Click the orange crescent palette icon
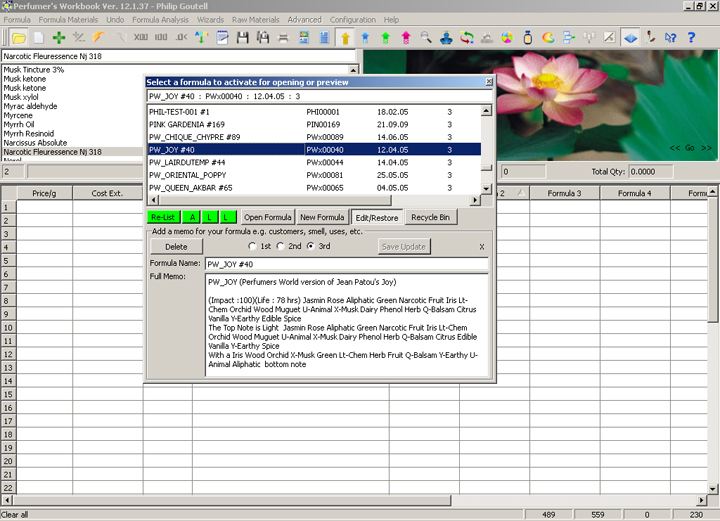720x521 pixels. [548, 38]
